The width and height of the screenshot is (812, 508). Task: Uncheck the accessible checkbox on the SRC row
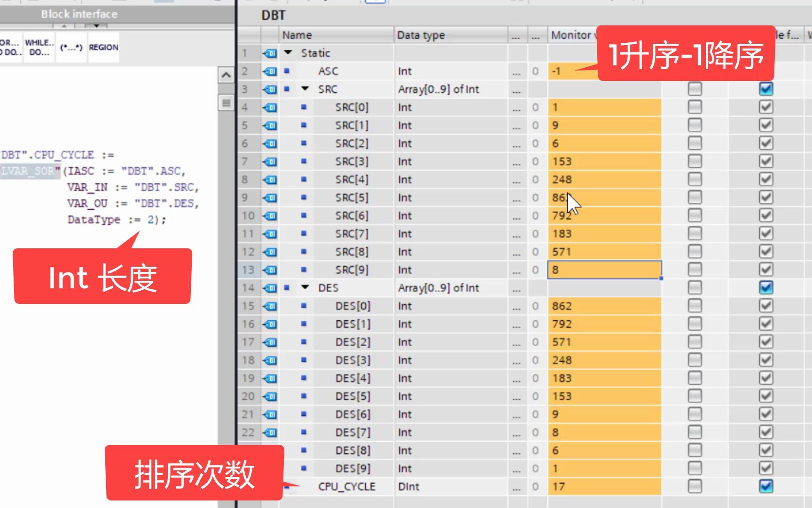(x=765, y=88)
